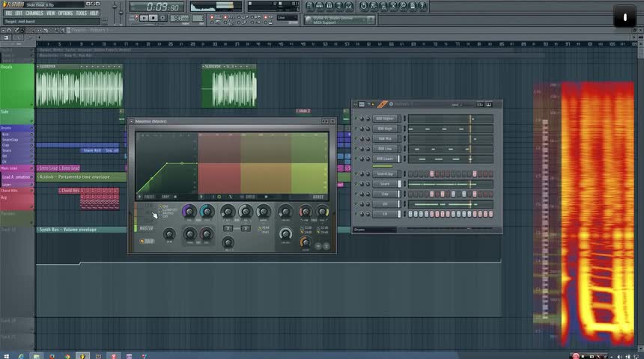Screen dimensions: 644x359
Task: Open the CHANNELS menu
Action: (x=34, y=13)
